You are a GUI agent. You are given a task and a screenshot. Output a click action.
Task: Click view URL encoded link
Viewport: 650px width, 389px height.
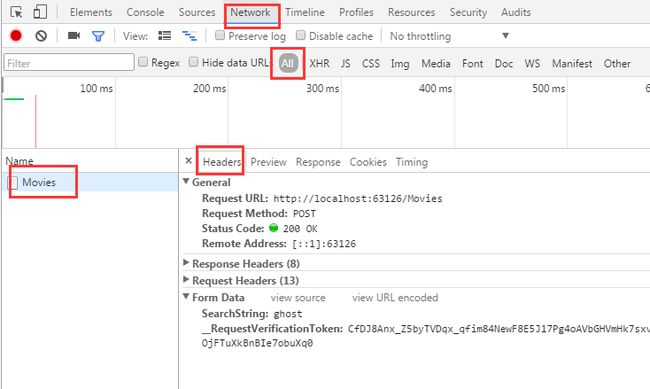point(395,297)
